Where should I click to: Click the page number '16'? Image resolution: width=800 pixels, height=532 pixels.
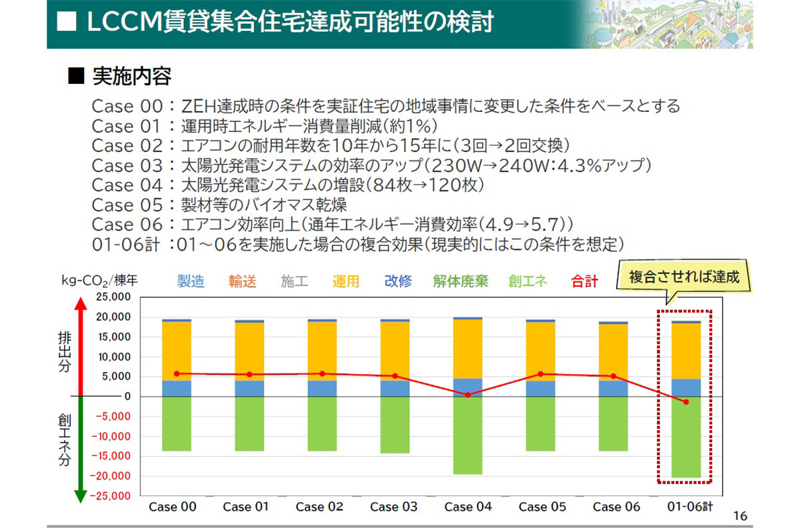click(740, 515)
